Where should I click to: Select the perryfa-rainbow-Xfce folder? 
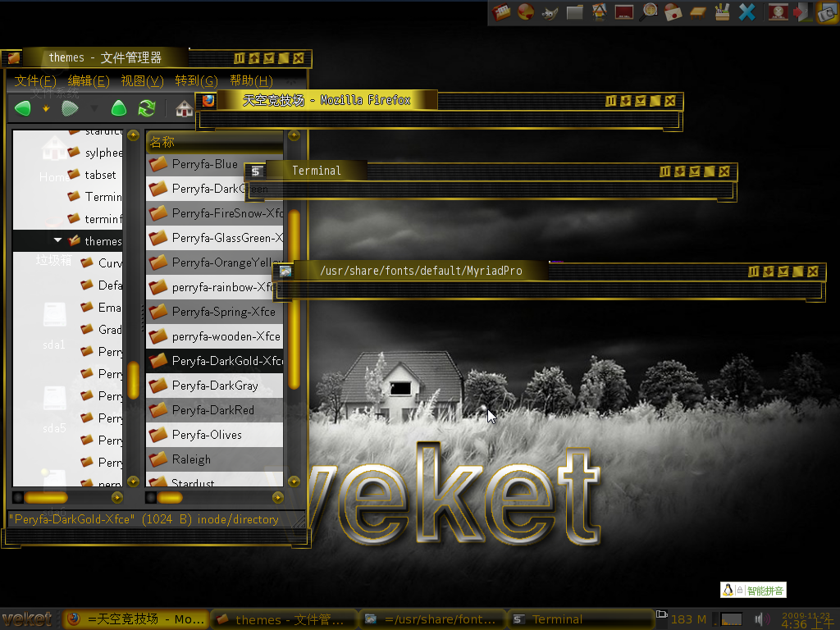[215, 287]
